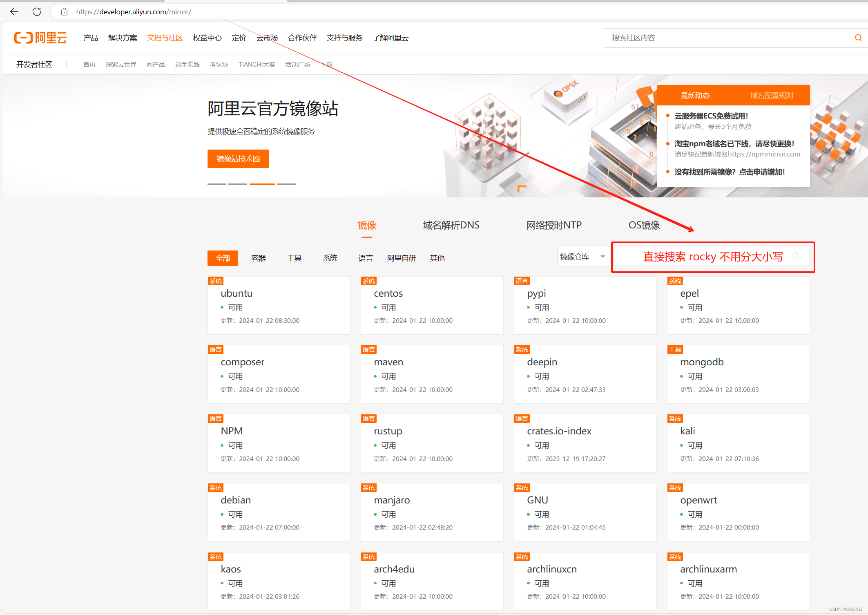Open the deepin mirror card
868x615 pixels.
point(585,375)
